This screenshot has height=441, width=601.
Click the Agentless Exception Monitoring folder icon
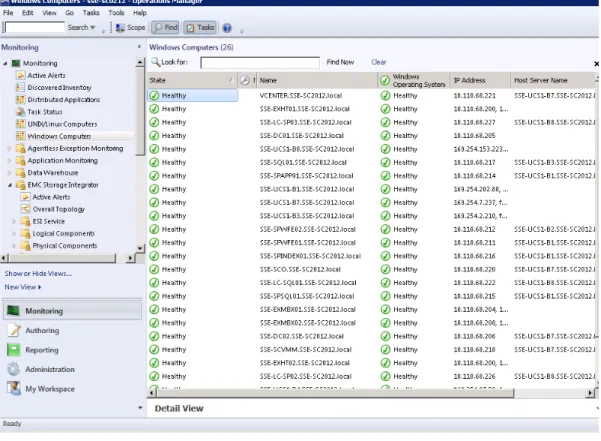coord(21,148)
